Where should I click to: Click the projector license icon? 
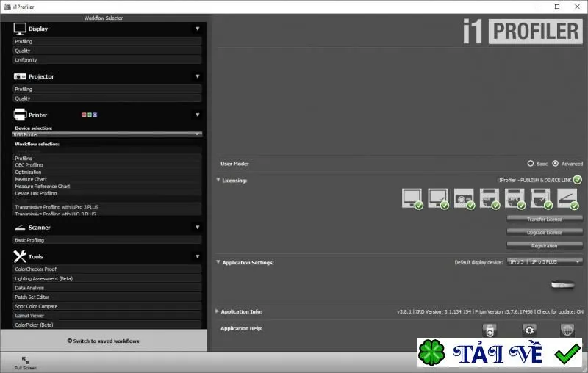pyautogui.click(x=464, y=198)
